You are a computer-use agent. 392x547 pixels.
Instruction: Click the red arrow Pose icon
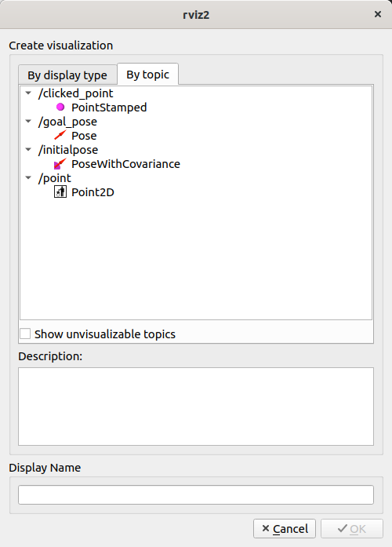pyautogui.click(x=60, y=135)
